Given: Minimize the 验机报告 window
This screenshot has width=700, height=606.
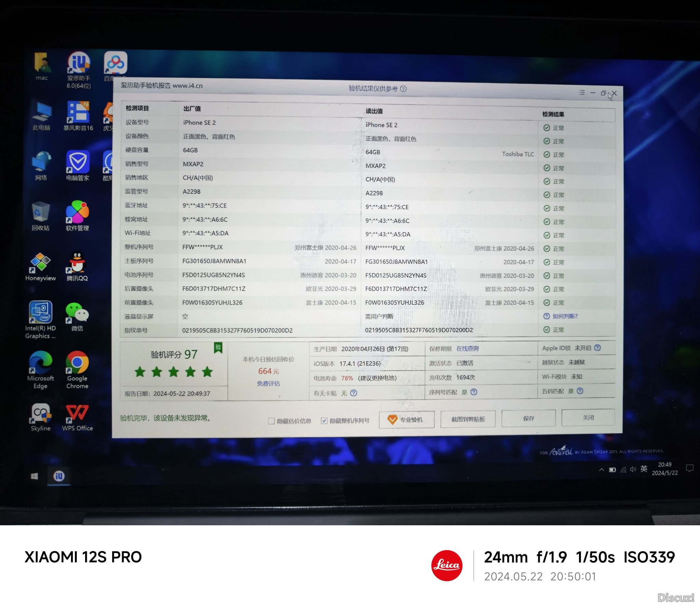Looking at the screenshot, I should click(x=593, y=93).
